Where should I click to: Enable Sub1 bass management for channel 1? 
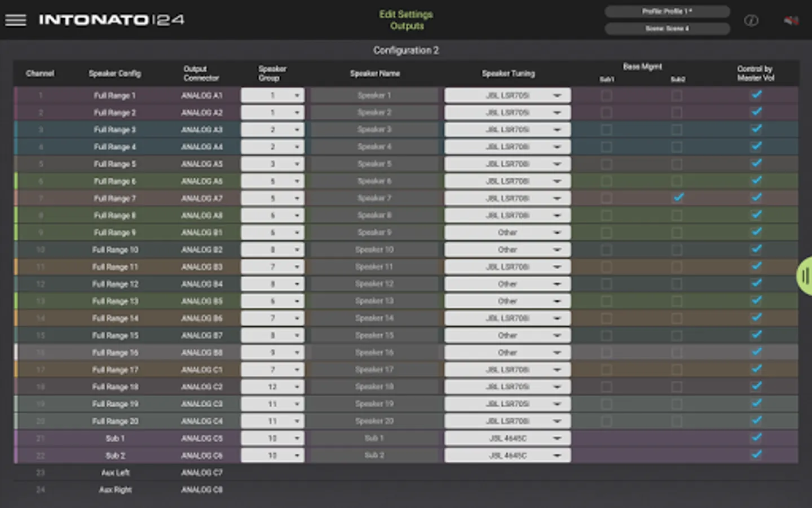[x=606, y=95]
